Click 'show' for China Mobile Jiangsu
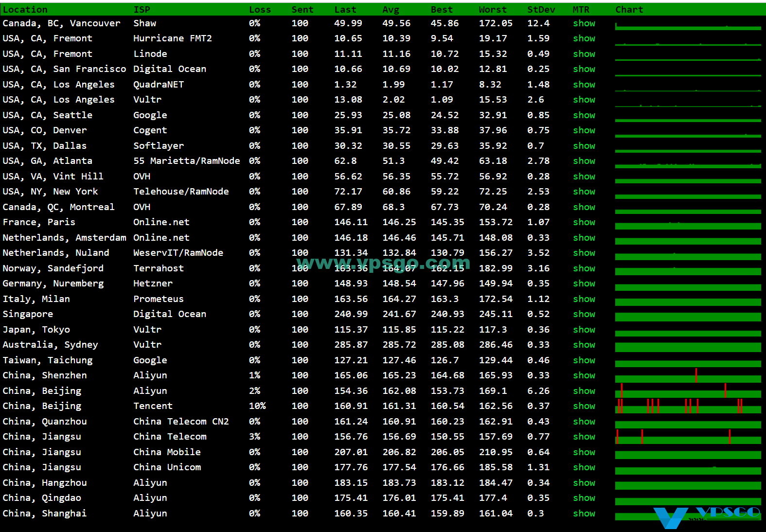 click(584, 452)
